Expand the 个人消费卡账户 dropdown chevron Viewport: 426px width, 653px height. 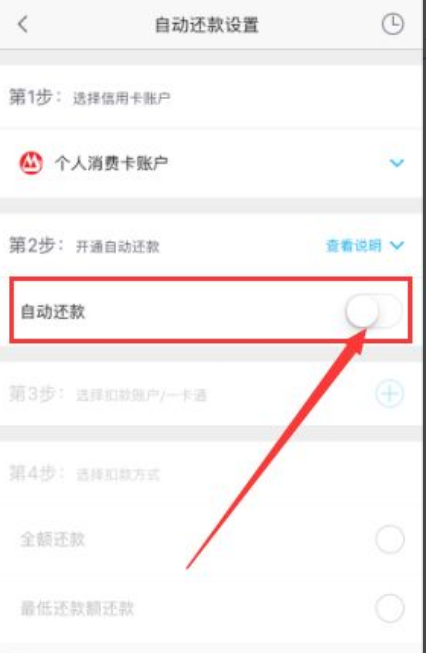(x=396, y=162)
